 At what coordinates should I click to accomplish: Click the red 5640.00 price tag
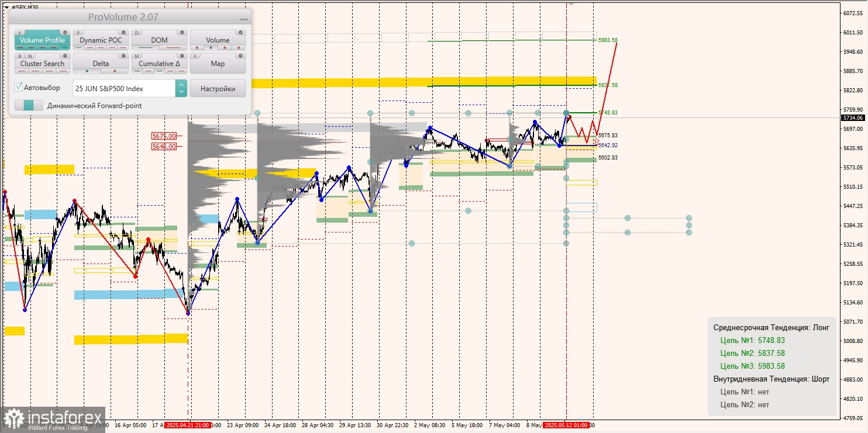[x=164, y=147]
